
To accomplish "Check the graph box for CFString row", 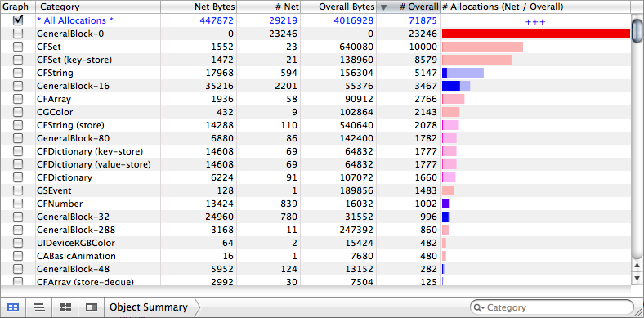I will (18, 73).
